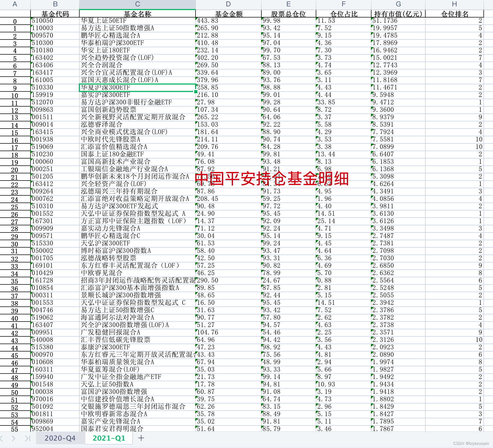
Task: Select cell 汇添富价值精选混合A
Action: click(x=137, y=147)
